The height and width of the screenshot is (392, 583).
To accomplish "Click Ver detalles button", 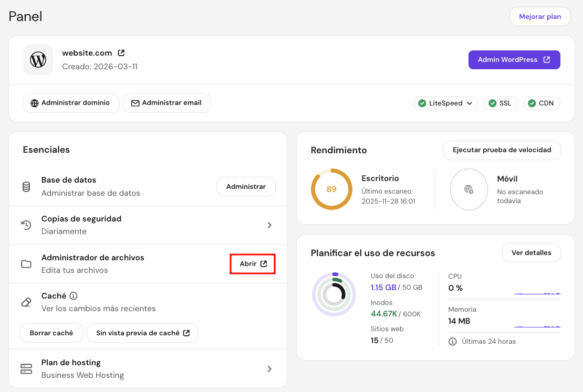I will [x=532, y=252].
